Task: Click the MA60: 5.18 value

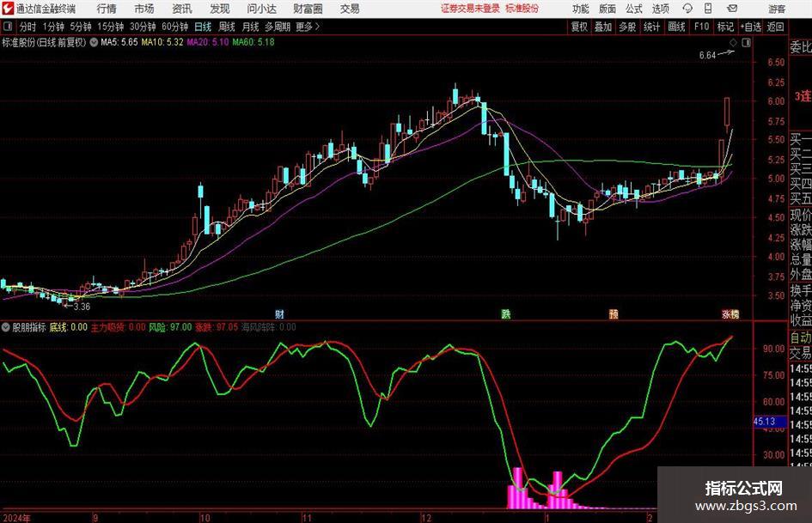Action: 253,42
